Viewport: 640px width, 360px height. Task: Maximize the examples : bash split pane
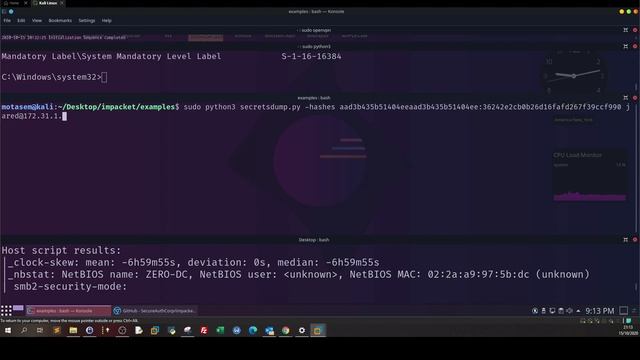click(x=626, y=98)
